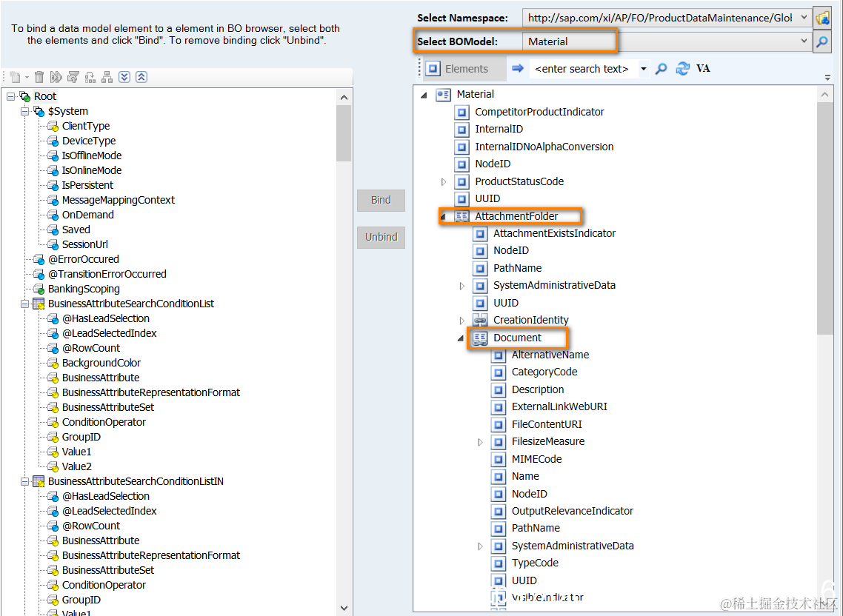Click the BusinessAttributeSearchConditionList table icon
Viewport: 843px width, 616px height.
[x=39, y=304]
